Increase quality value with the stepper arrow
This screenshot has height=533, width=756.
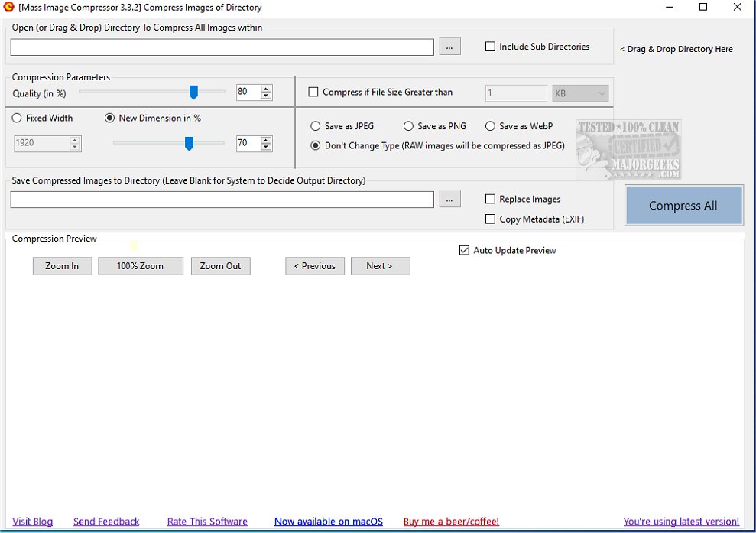[266, 88]
